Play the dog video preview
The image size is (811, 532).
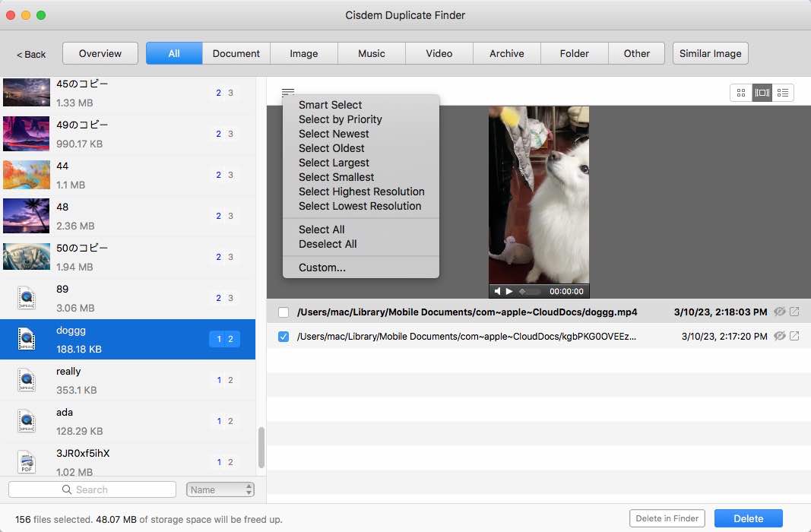(509, 290)
